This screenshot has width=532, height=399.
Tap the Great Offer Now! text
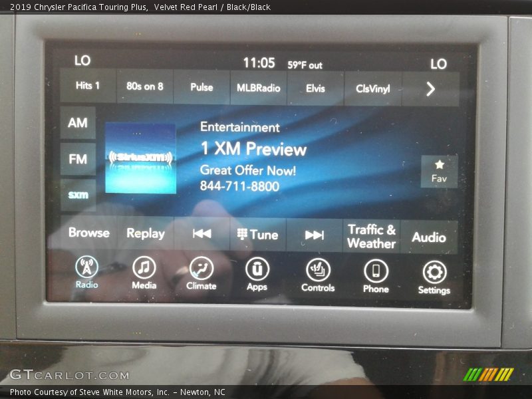[x=248, y=170]
